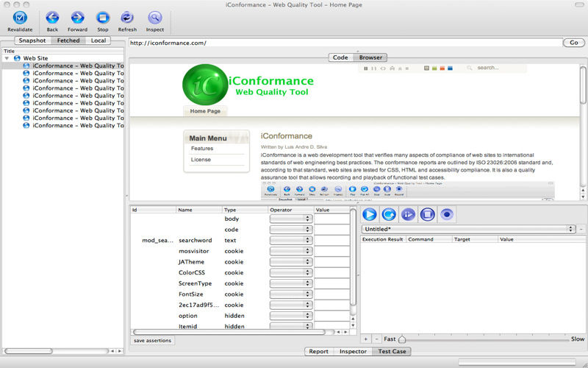Go back with the Back arrow icon

[52, 18]
